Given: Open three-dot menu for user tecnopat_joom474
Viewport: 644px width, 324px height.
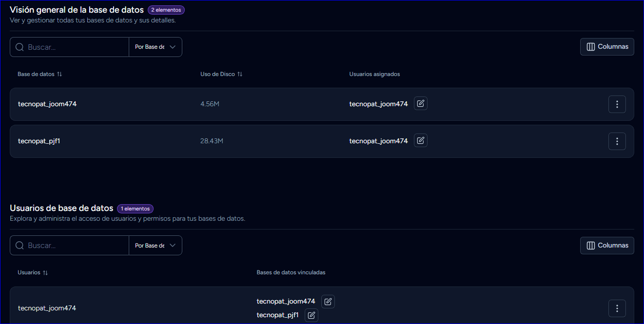Looking at the screenshot, I should pos(617,308).
